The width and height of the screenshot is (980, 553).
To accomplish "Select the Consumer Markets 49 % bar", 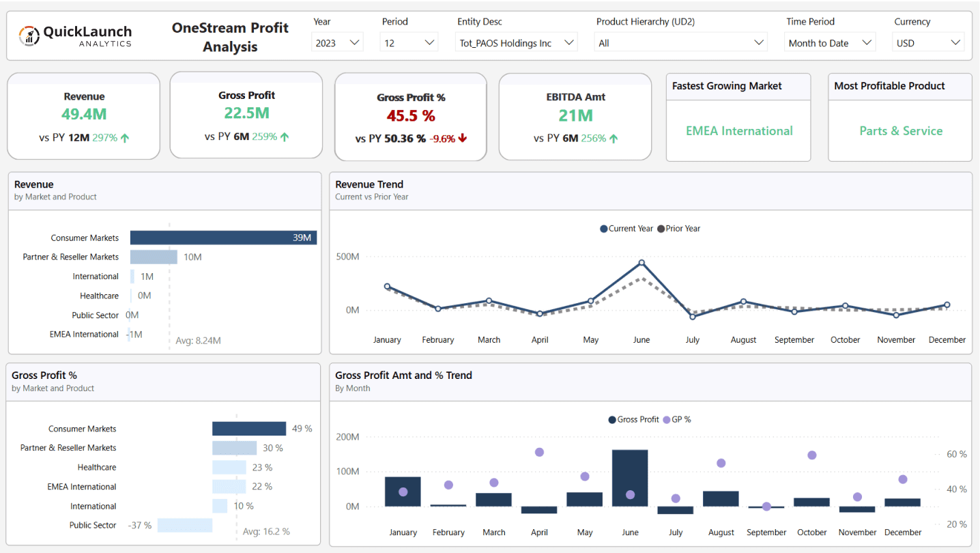I will coord(249,429).
